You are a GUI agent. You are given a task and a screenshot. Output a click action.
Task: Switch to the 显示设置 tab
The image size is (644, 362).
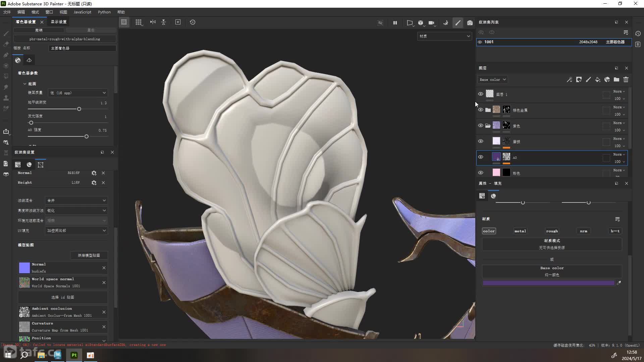tap(59, 22)
